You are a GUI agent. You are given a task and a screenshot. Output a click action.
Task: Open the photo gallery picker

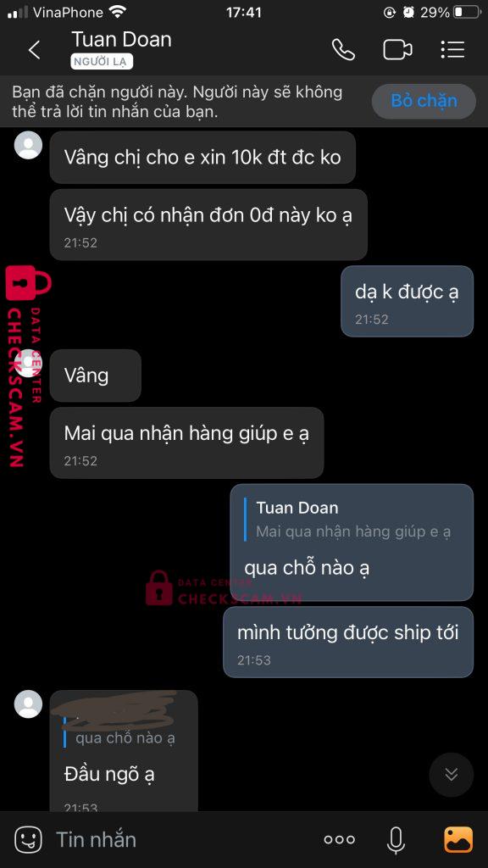[458, 840]
